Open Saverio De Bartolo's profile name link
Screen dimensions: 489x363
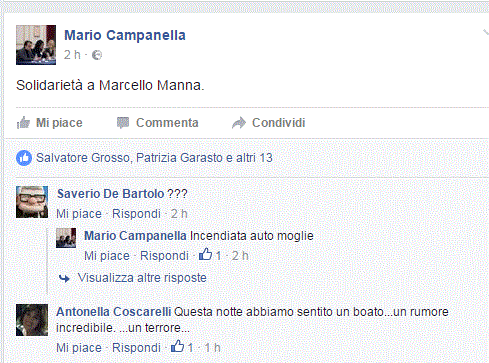click(x=111, y=194)
